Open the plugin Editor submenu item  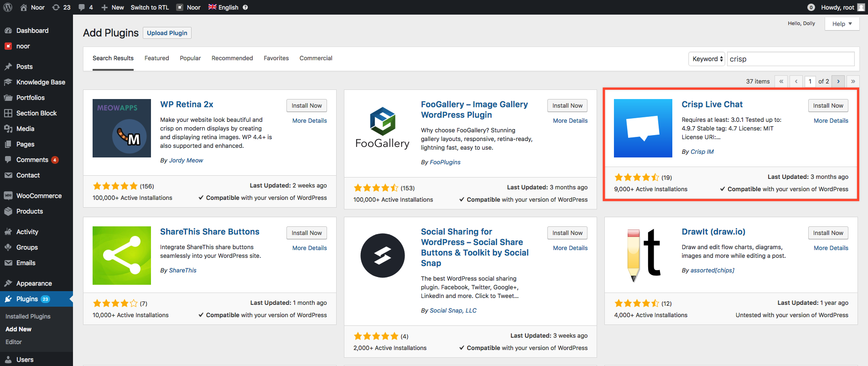14,342
